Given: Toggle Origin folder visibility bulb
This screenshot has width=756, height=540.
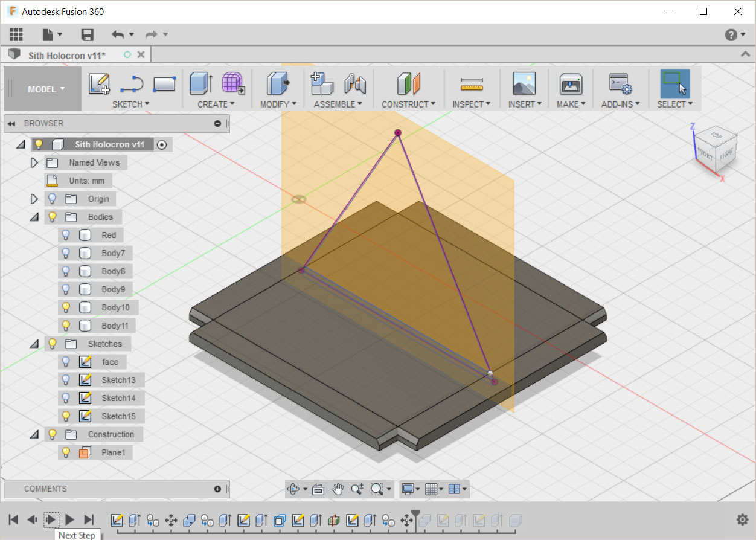Looking at the screenshot, I should (x=52, y=199).
